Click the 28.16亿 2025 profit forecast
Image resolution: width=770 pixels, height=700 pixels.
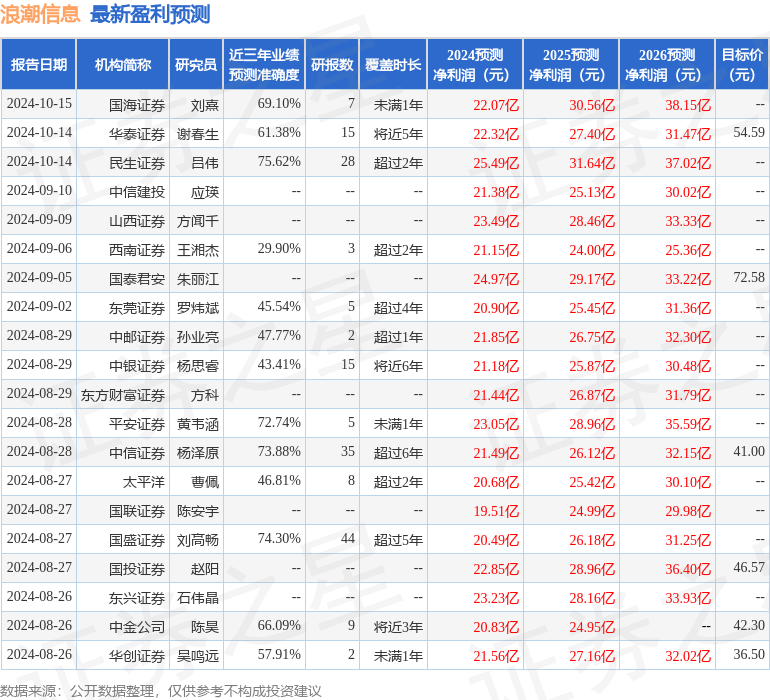point(592,598)
